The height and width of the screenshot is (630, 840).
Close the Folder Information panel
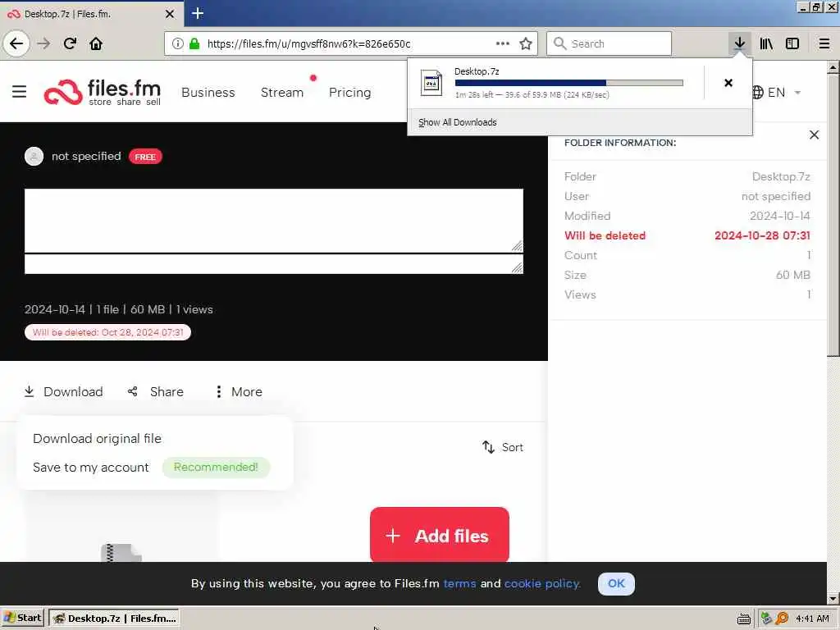coord(815,135)
